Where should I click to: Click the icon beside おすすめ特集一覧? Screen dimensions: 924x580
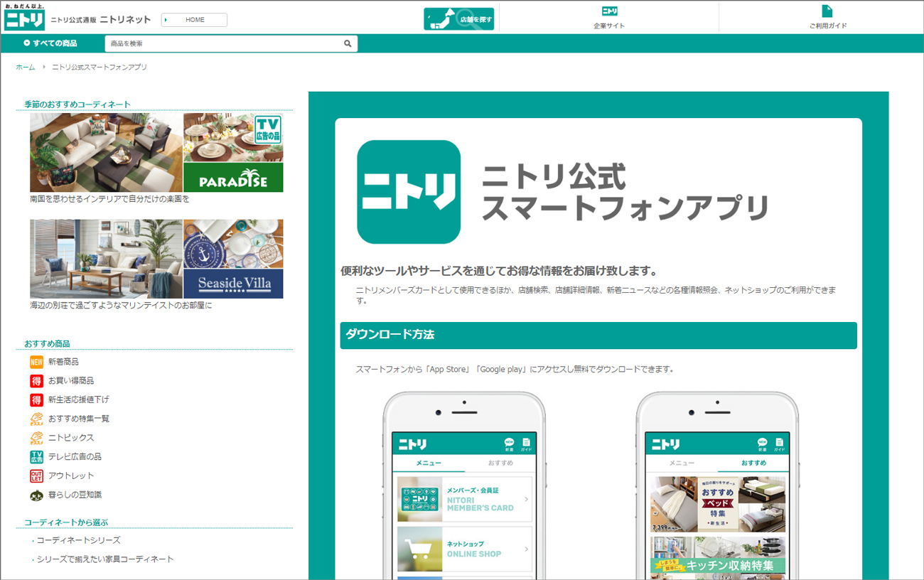point(36,419)
